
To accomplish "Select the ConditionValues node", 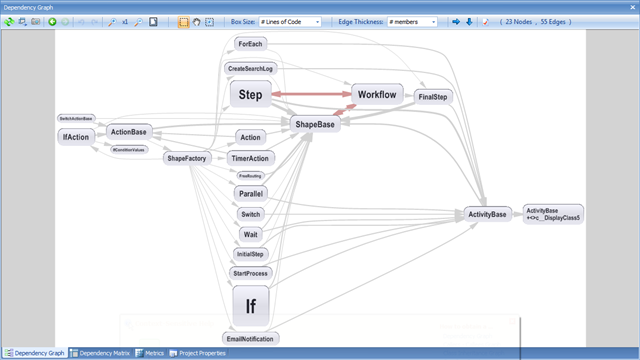I will click(x=129, y=150).
